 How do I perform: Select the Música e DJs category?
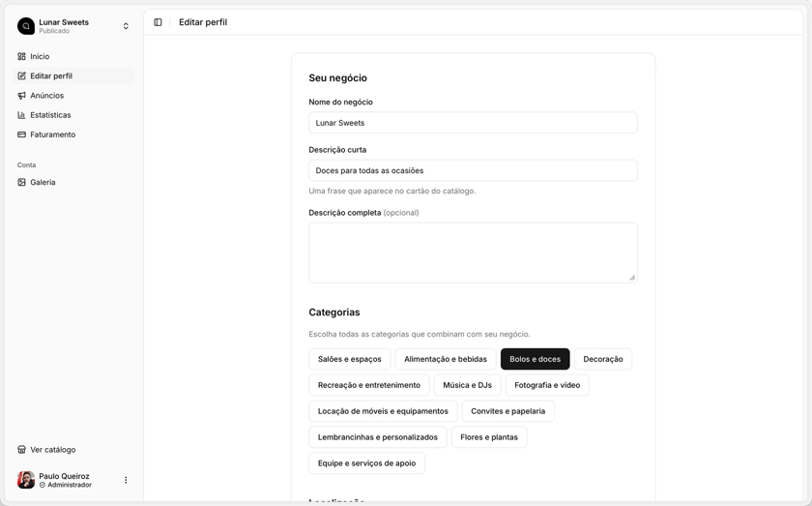click(x=467, y=385)
